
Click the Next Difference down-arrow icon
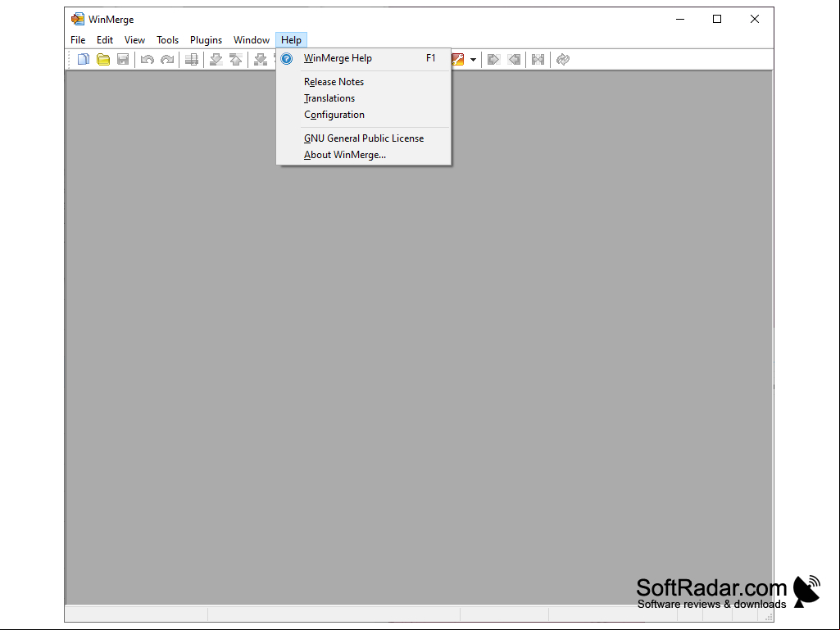coord(216,60)
